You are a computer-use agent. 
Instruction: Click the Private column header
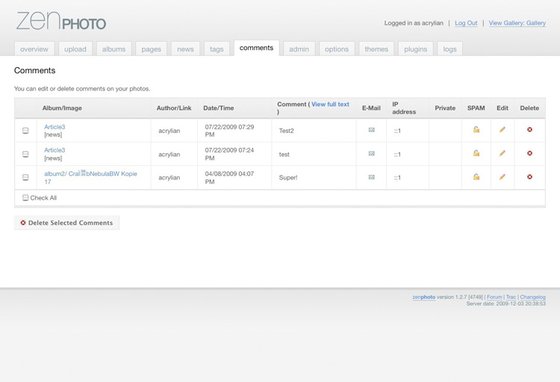click(x=445, y=108)
